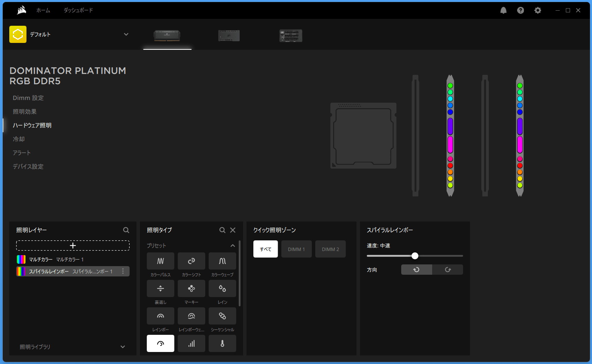Select the 裏返し lighting type
Viewport: 592px width, 364px height.
point(161,288)
